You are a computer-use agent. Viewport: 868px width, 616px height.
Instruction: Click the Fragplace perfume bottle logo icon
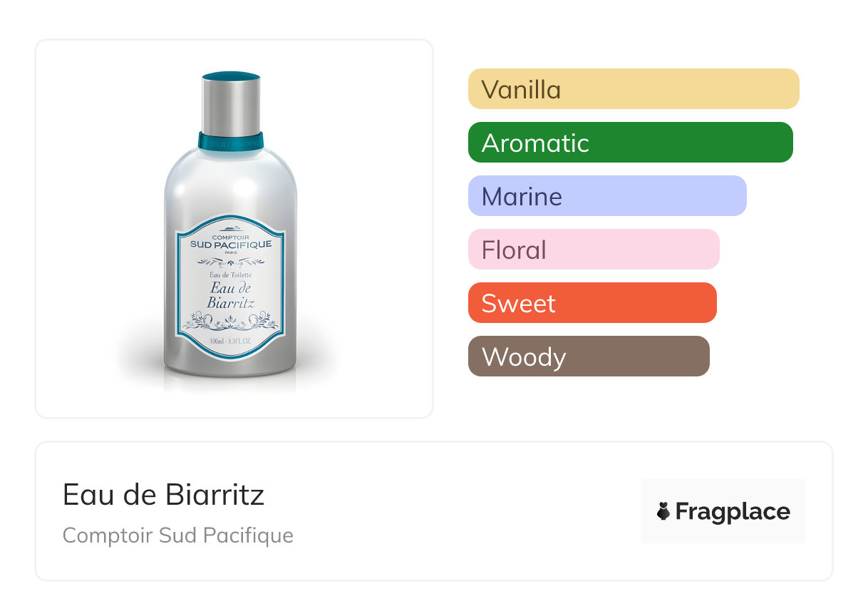tap(664, 512)
